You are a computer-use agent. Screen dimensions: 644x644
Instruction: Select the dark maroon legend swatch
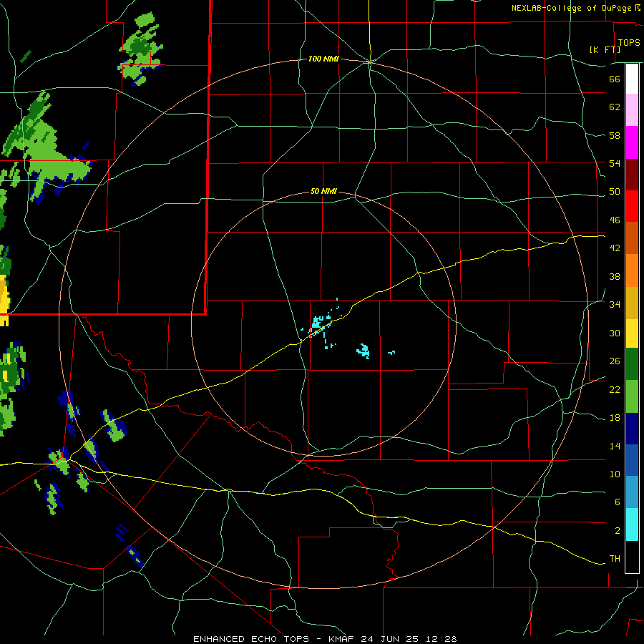click(x=632, y=175)
